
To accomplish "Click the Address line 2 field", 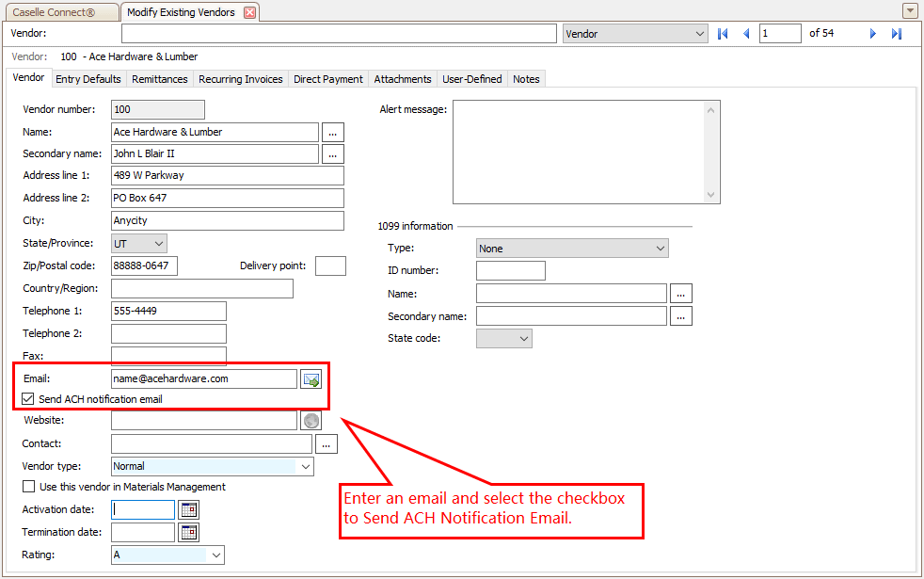I will pos(228,198).
